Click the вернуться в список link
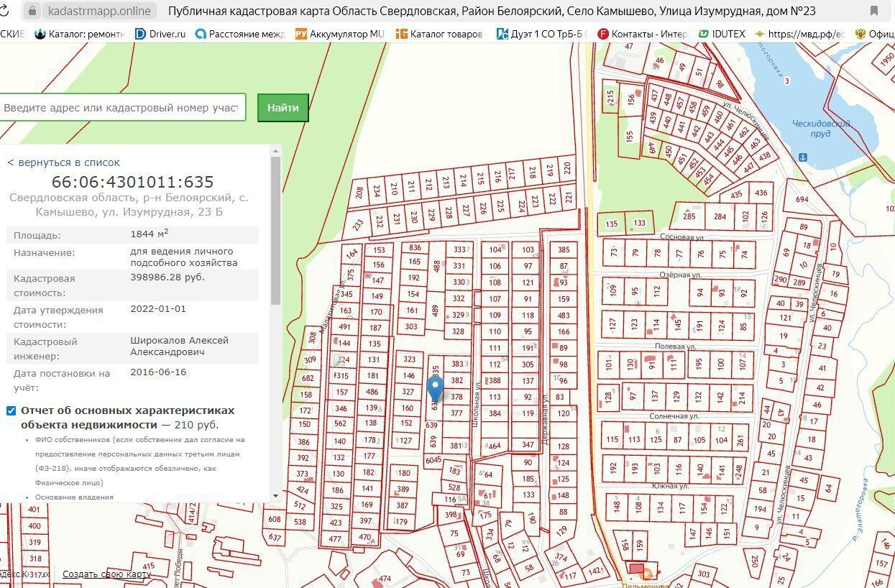895x588 pixels. 63,162
